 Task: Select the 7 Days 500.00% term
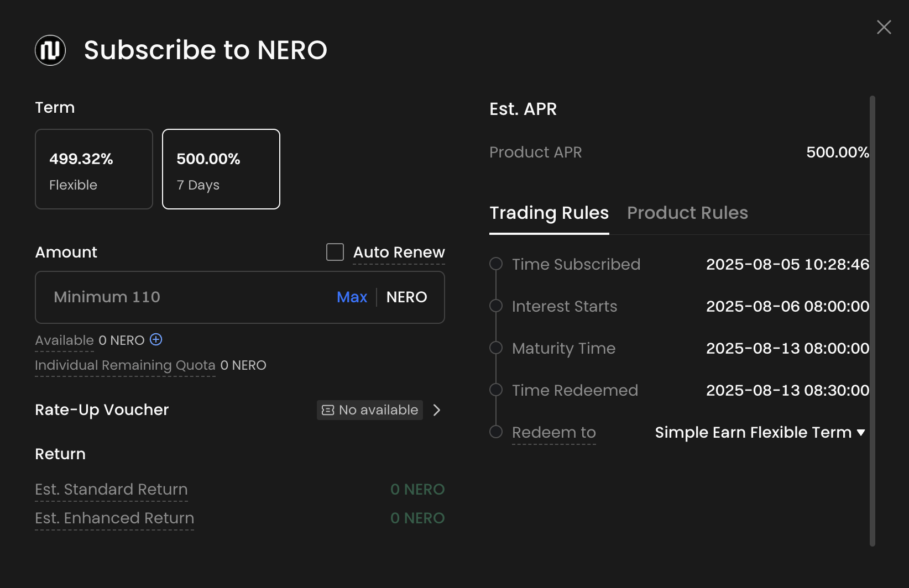tap(221, 169)
